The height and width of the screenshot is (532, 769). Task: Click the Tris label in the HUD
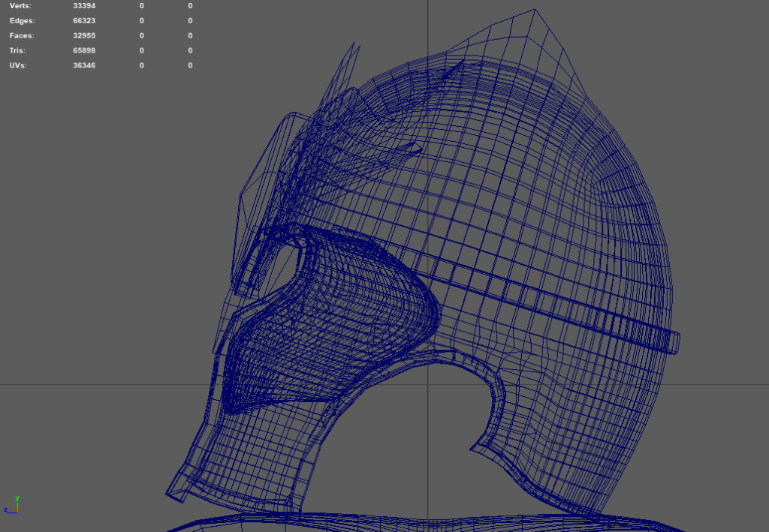pyautogui.click(x=18, y=51)
